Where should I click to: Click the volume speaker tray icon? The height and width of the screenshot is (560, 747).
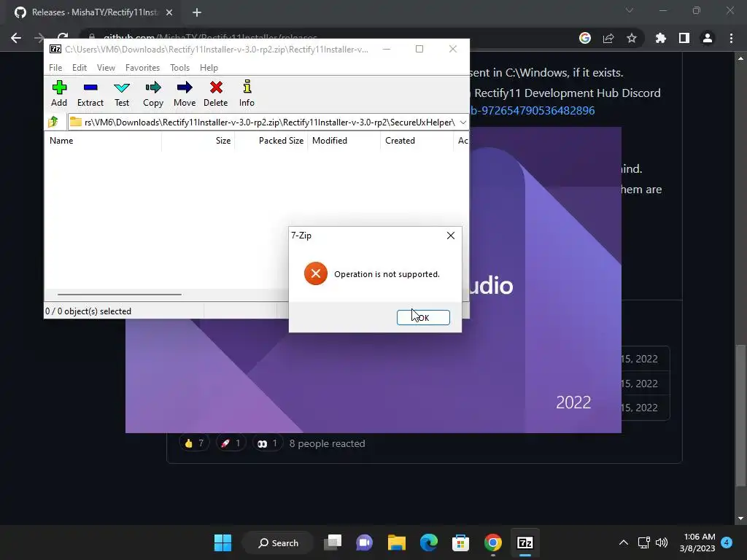click(661, 542)
